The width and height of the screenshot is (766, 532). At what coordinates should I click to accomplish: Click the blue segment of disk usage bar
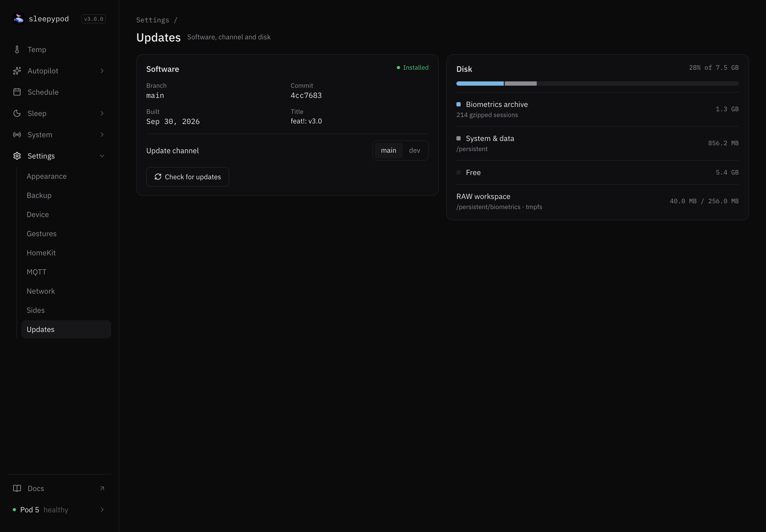click(x=480, y=84)
